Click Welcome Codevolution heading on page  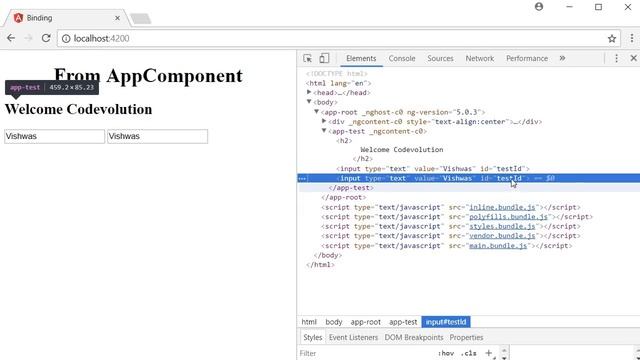point(78,109)
